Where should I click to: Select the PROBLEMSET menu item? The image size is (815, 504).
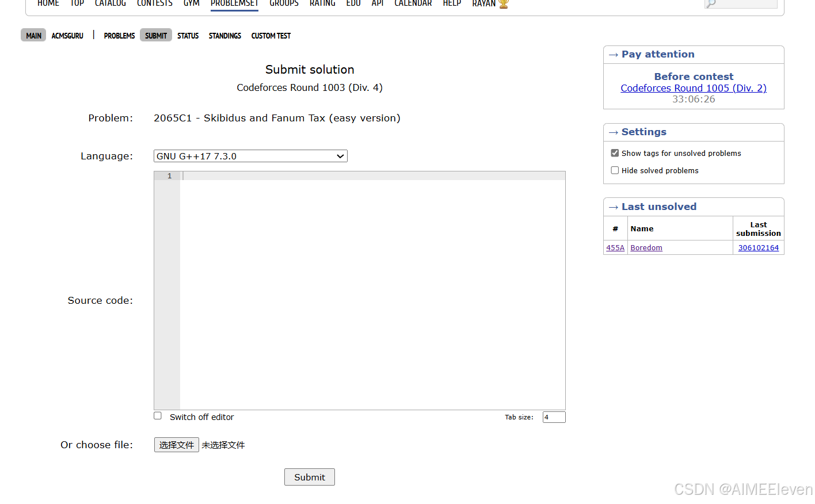point(234,3)
